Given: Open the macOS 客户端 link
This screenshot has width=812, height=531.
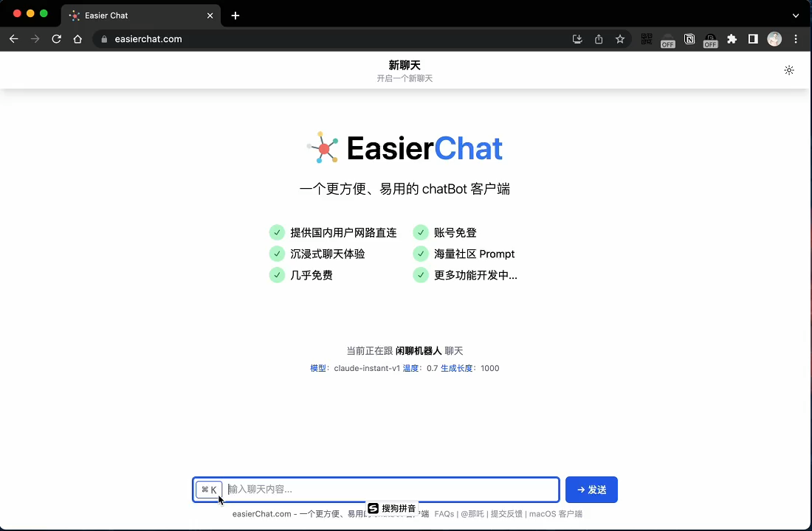Looking at the screenshot, I should tap(556, 514).
